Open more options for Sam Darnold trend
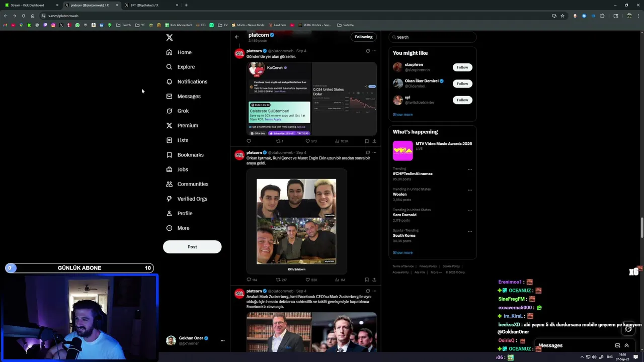This screenshot has width=644, height=362. click(470, 211)
